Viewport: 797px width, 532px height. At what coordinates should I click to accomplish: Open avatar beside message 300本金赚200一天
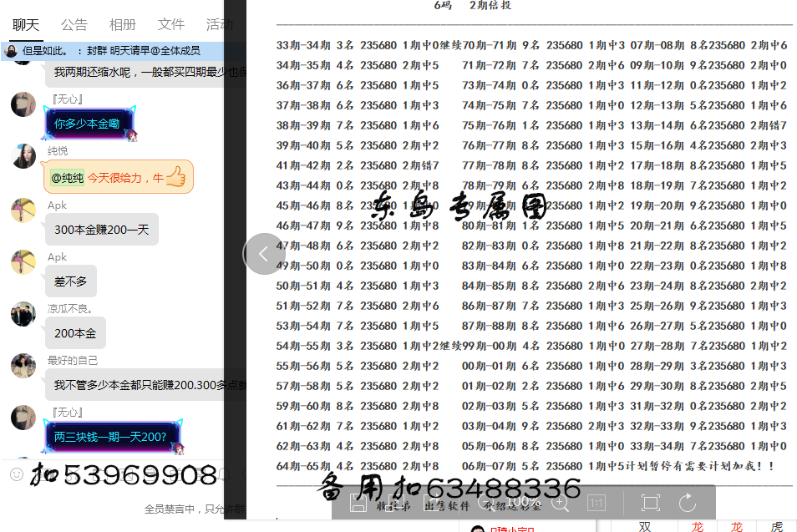[23, 210]
